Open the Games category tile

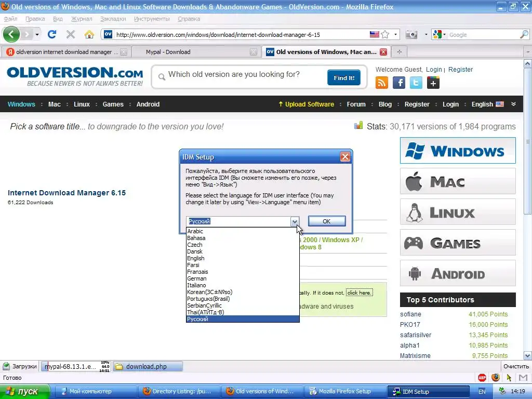[x=458, y=243]
